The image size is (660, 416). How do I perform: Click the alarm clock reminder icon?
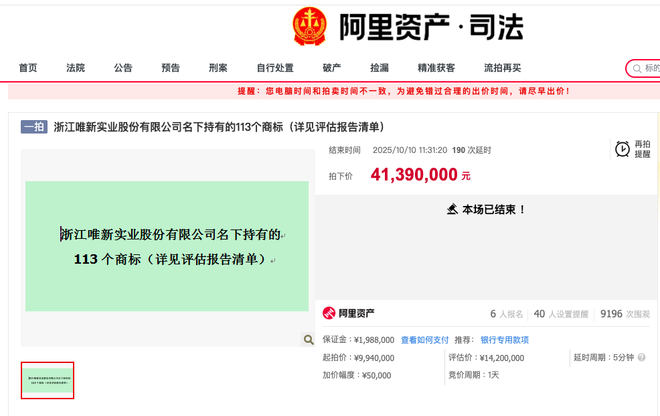pyautogui.click(x=623, y=149)
